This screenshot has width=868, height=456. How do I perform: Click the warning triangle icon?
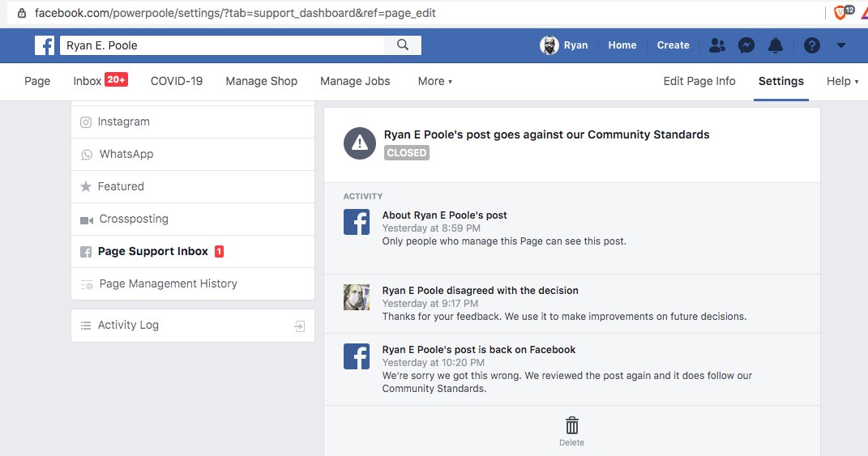[360, 143]
